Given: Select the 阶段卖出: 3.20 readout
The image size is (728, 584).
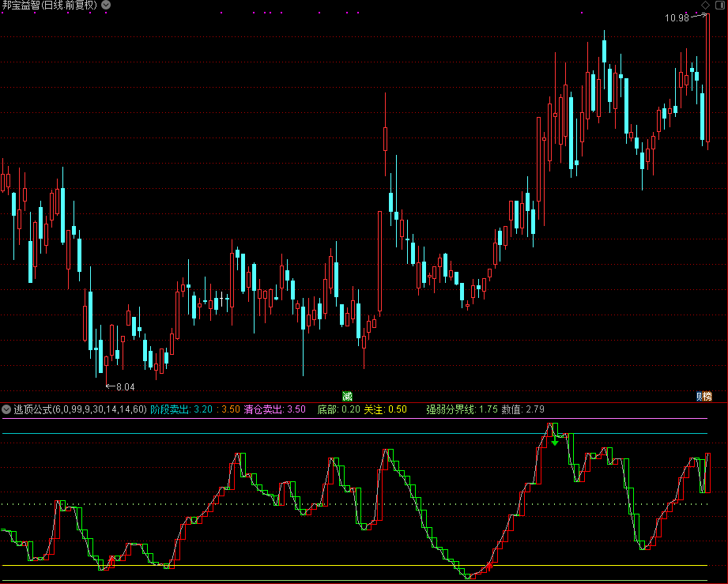Looking at the screenshot, I should point(182,409).
